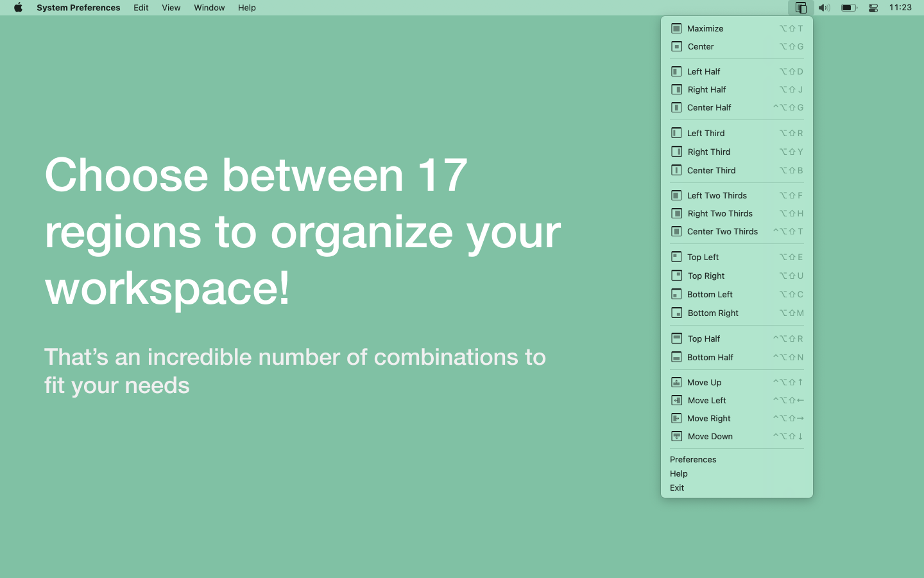Select the Center Two Thirds label

[723, 231]
